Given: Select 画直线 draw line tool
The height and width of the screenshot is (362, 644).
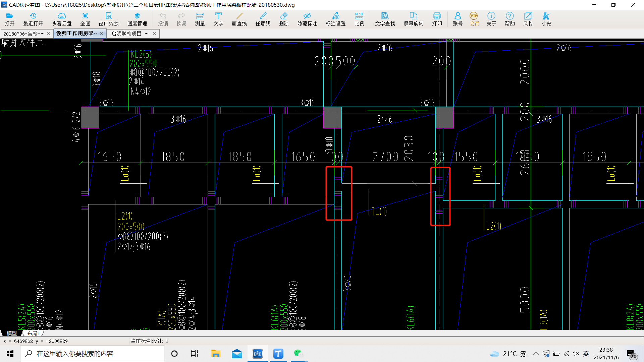Looking at the screenshot, I should (239, 19).
